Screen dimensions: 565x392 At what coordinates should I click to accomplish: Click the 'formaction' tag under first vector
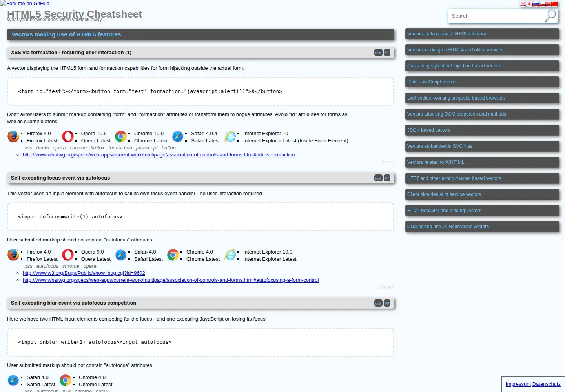(120, 148)
